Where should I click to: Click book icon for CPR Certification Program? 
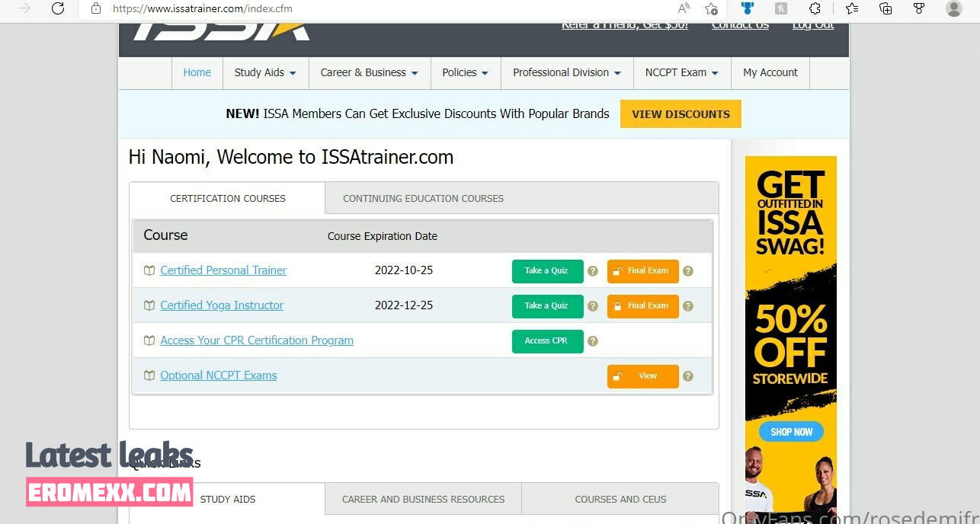tap(149, 340)
